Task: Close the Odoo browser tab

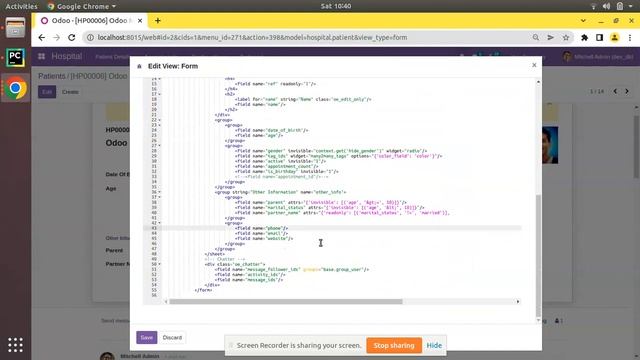Action: point(140,20)
